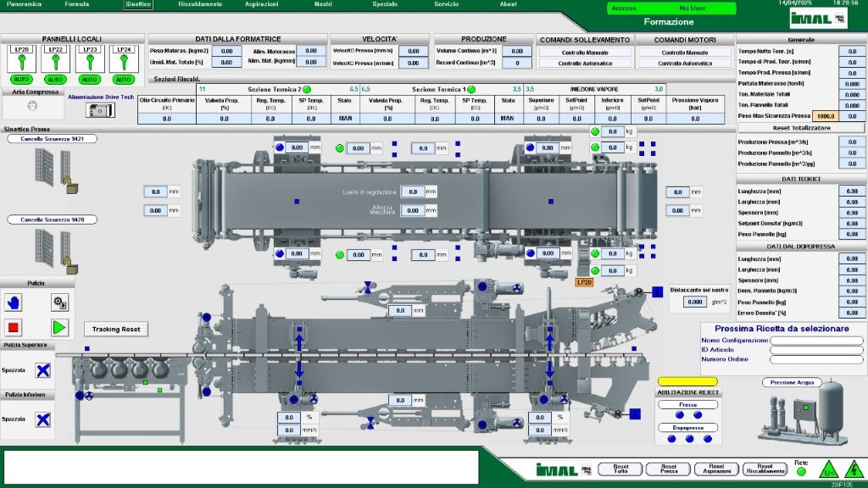The image size is (868, 488).
Task: Click the Peso Max Sicurezza Pressa field
Action: tap(824, 115)
